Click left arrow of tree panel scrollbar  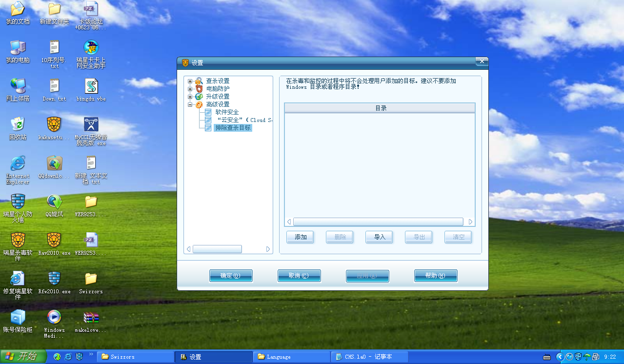tap(189, 249)
